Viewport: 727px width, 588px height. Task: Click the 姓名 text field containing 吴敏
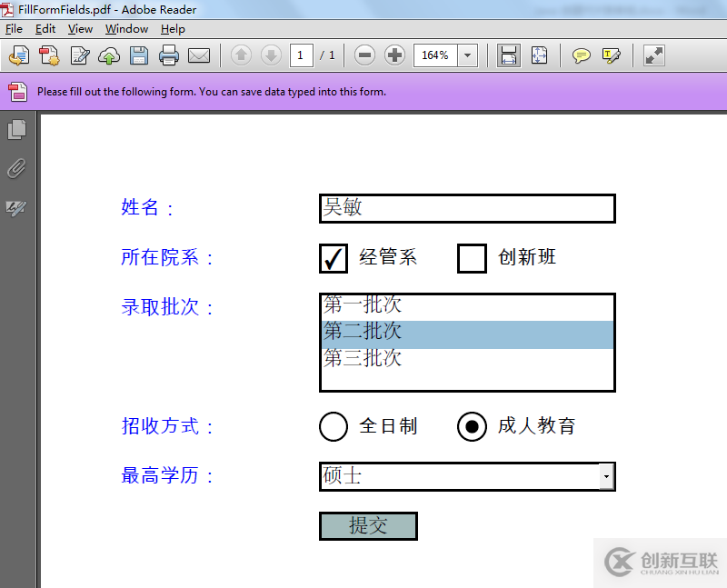point(467,209)
